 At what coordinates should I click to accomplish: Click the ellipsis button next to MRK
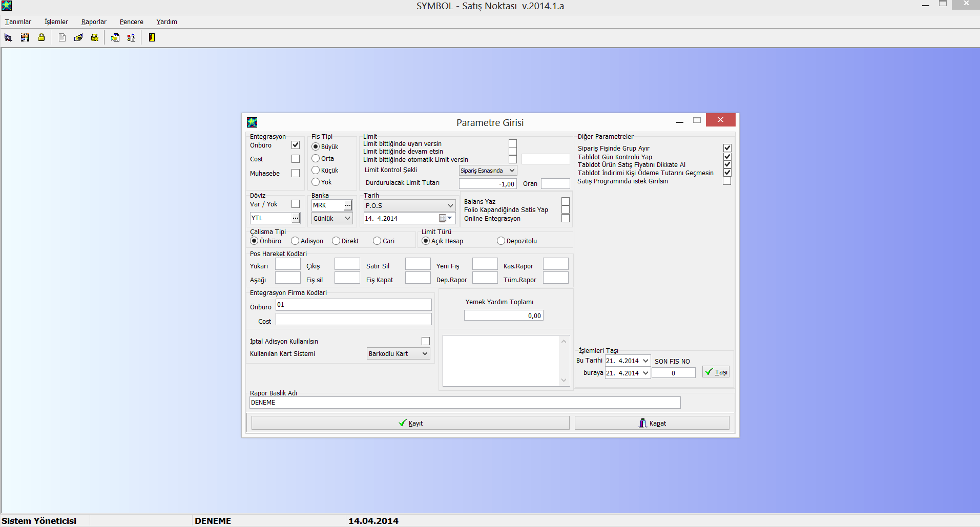tap(348, 205)
